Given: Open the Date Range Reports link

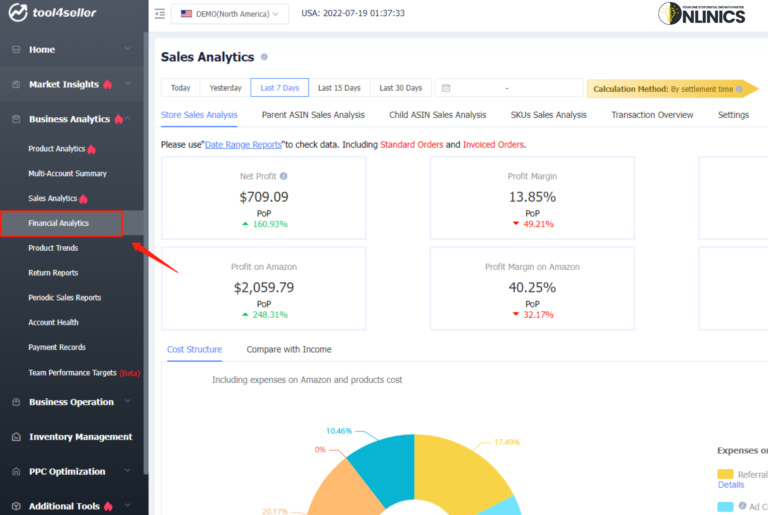Looking at the screenshot, I should point(242,145).
